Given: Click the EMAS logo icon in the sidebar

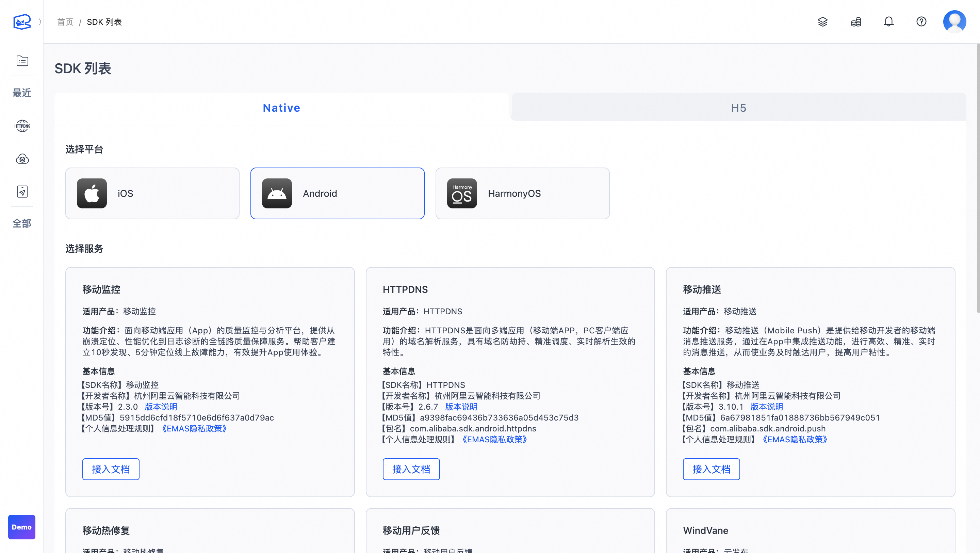Looking at the screenshot, I should (22, 22).
